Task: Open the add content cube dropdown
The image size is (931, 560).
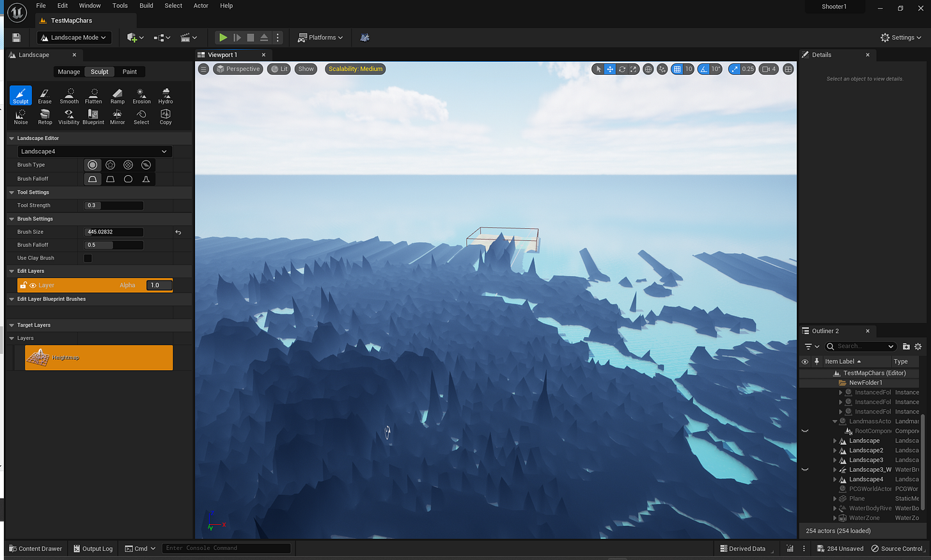Action: [x=135, y=38]
